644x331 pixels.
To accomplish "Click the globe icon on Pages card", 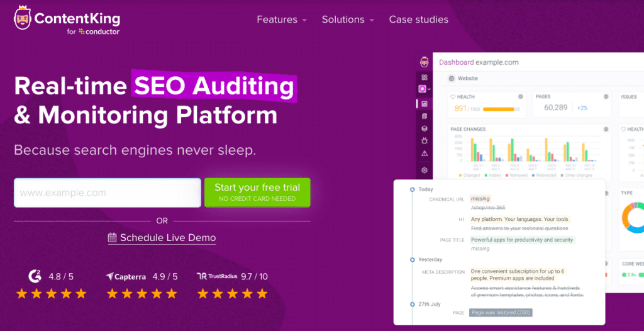I will click(x=606, y=97).
